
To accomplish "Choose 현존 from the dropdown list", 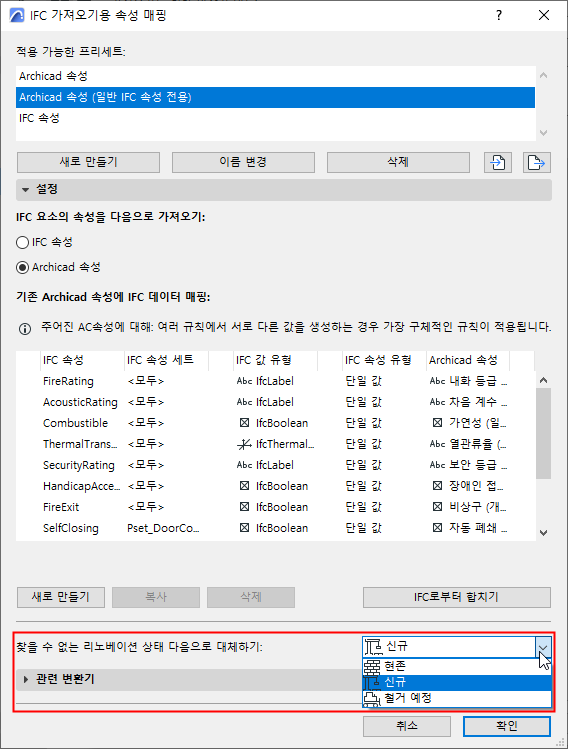I will 457,666.
